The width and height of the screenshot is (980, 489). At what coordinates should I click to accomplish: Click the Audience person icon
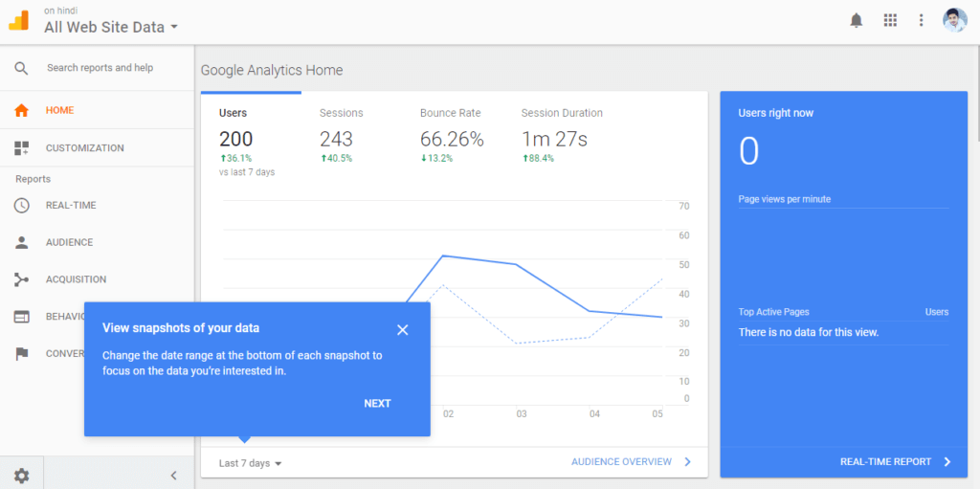(21, 243)
